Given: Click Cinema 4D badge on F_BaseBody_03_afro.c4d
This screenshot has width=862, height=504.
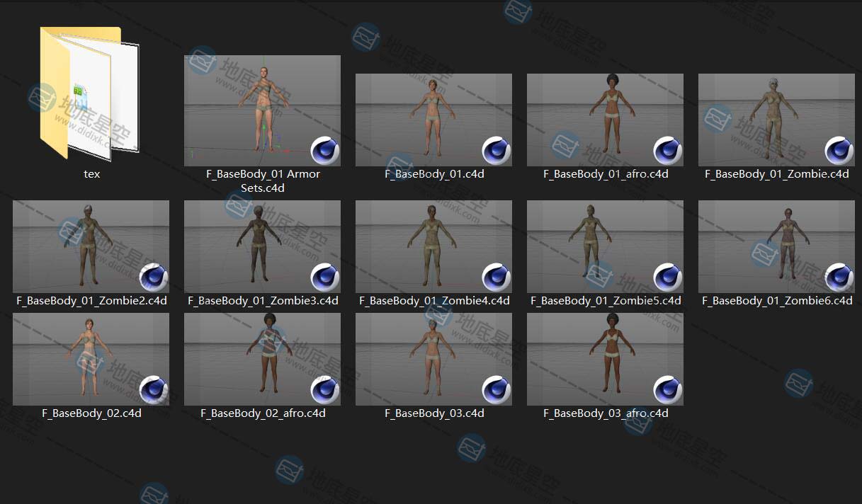Looking at the screenshot, I should [668, 390].
